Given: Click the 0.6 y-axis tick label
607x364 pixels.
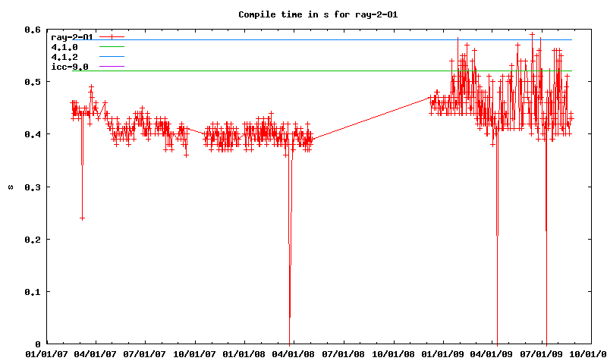Looking at the screenshot, I should [31, 30].
